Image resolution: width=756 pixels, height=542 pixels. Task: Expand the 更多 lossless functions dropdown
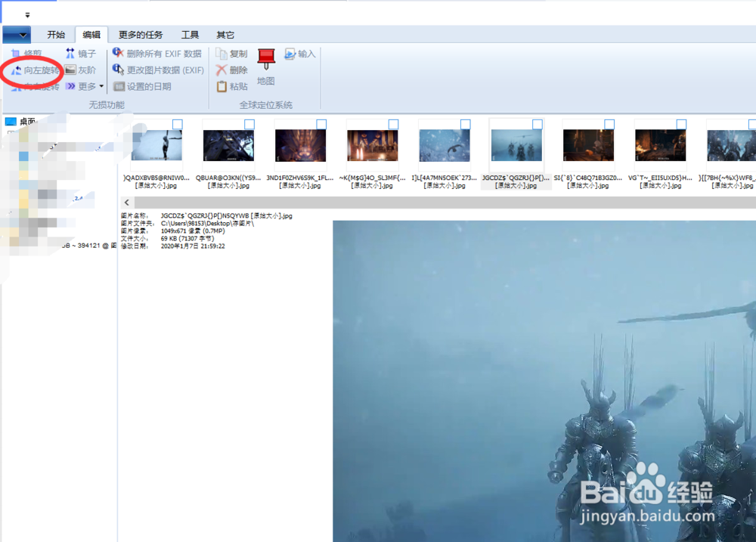pos(85,86)
